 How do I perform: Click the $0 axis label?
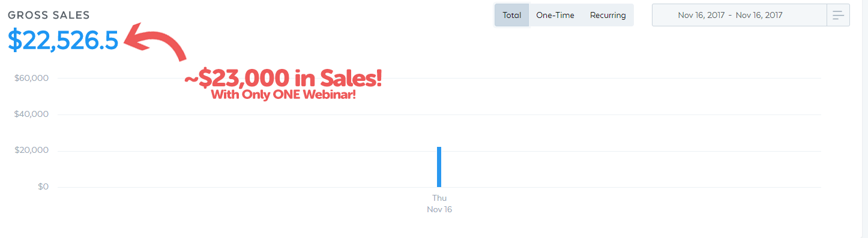pos(43,186)
